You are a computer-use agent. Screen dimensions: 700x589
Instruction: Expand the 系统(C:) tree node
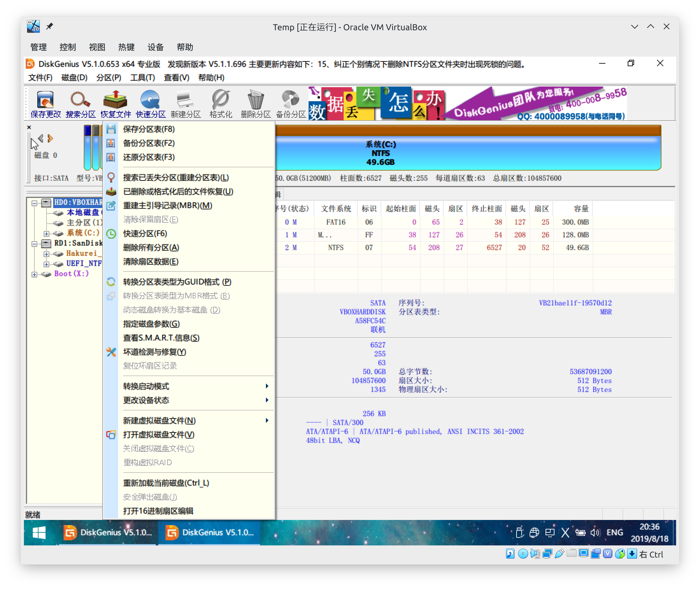point(46,233)
